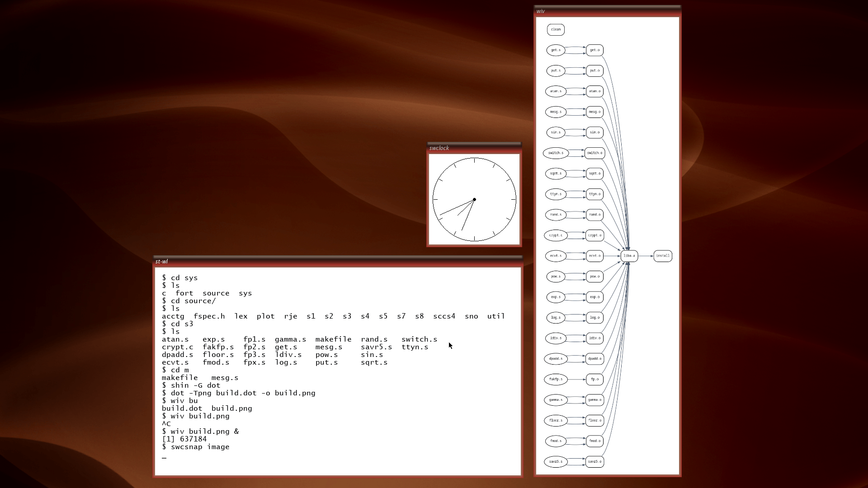Click the 'install' node in the wiv graph
The height and width of the screenshot is (488, 868).
point(663,256)
